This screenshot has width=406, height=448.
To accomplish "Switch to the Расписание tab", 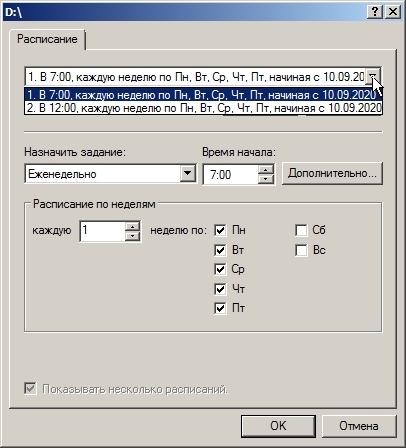I will tap(47, 39).
